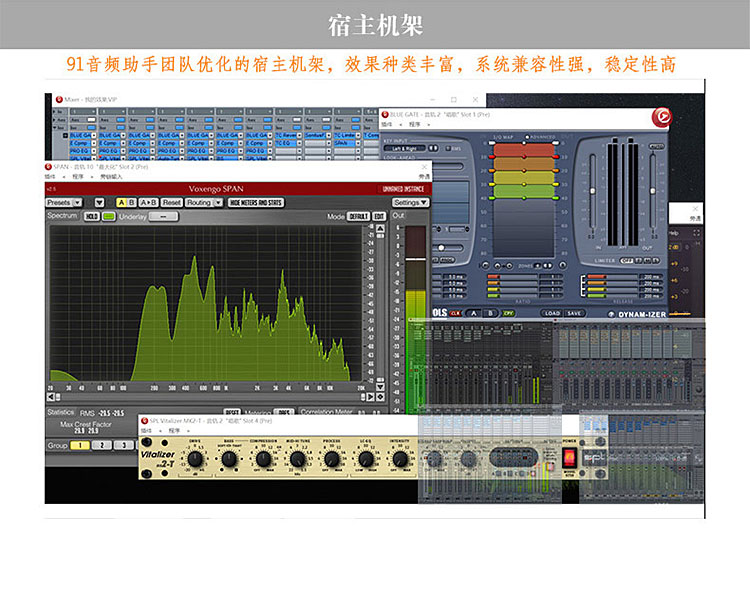Open Underlay selector in SPAN
The image size is (750, 609).
click(x=163, y=216)
